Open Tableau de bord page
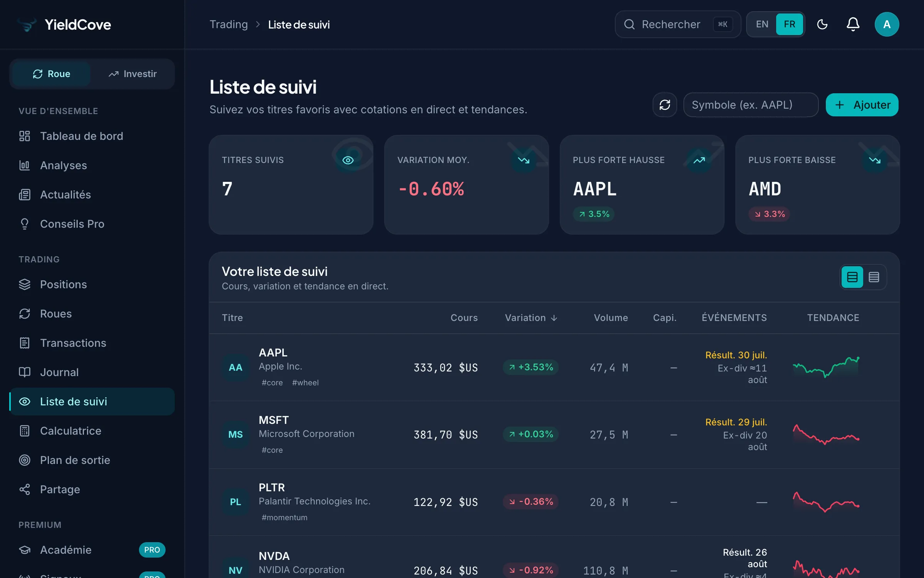Image resolution: width=924 pixels, height=578 pixels. pos(92,136)
